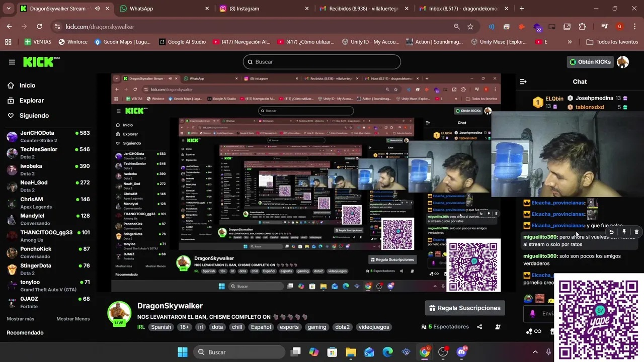The width and height of the screenshot is (644, 362).
Task: Share the stream with the share icon
Action: pos(479,327)
